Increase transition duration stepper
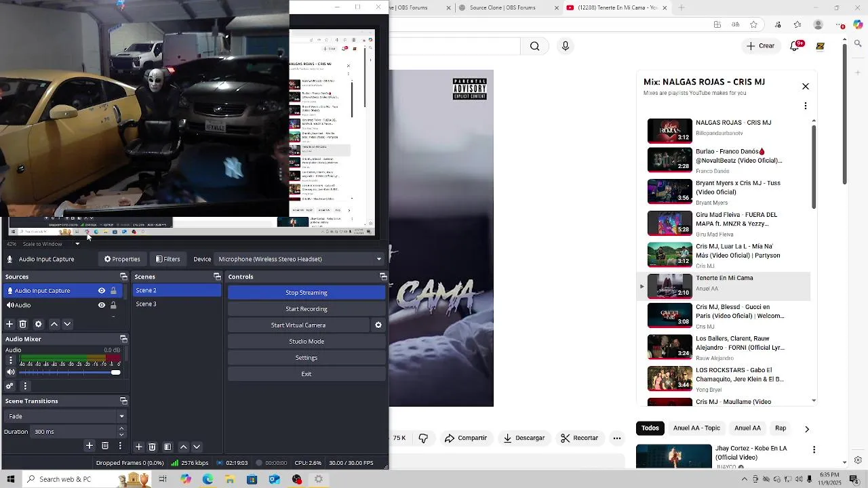This screenshot has height=488, width=868. [121, 428]
